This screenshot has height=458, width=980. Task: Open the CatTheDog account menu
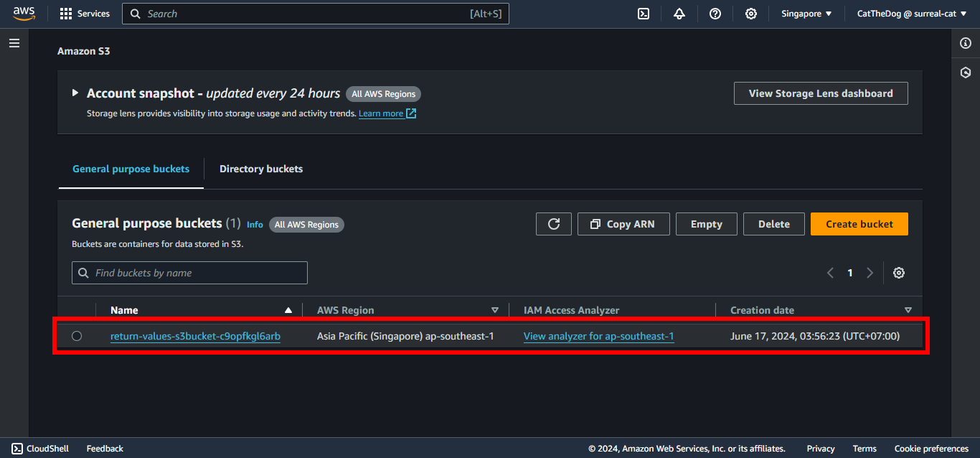coord(912,14)
